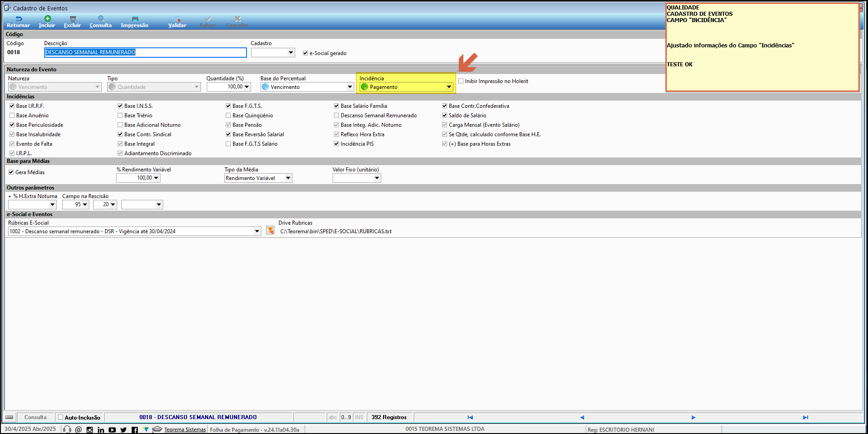The image size is (868, 434).
Task: Click the Incluir green plus icon
Action: (47, 18)
